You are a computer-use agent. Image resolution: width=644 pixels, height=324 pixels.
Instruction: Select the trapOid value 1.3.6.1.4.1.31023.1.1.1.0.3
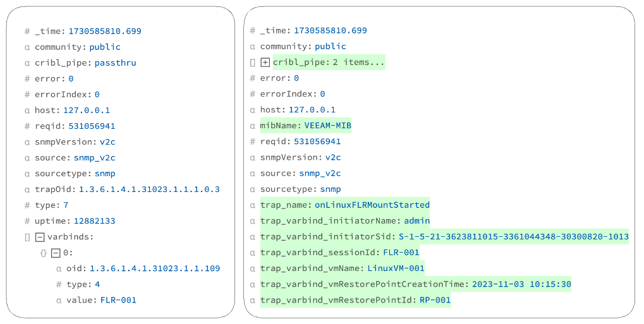pos(149,189)
